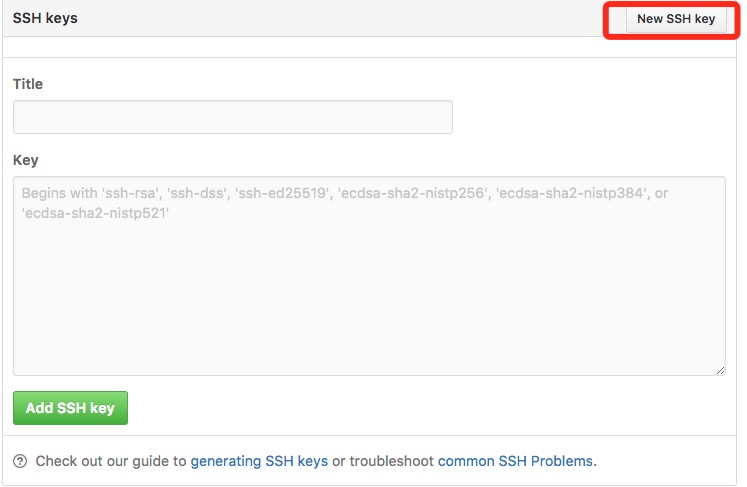
Task: Open the common SSH Problems link
Action: click(515, 461)
